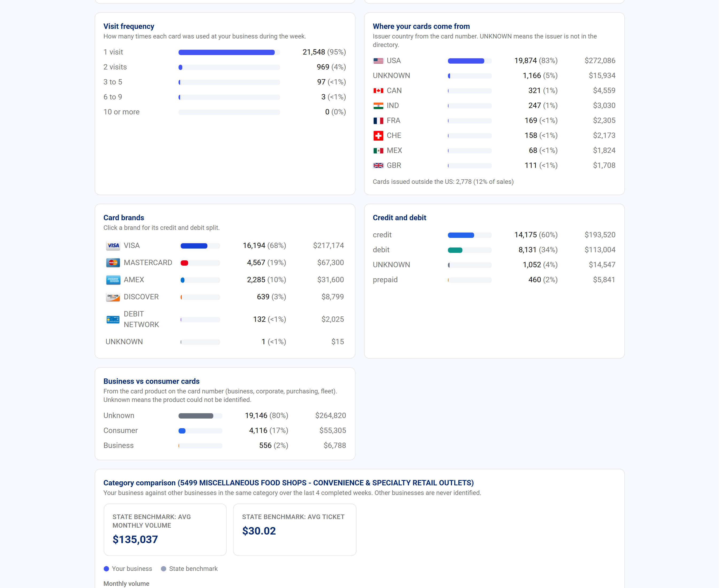Click the India flag icon
The image size is (727, 588).
tap(378, 106)
